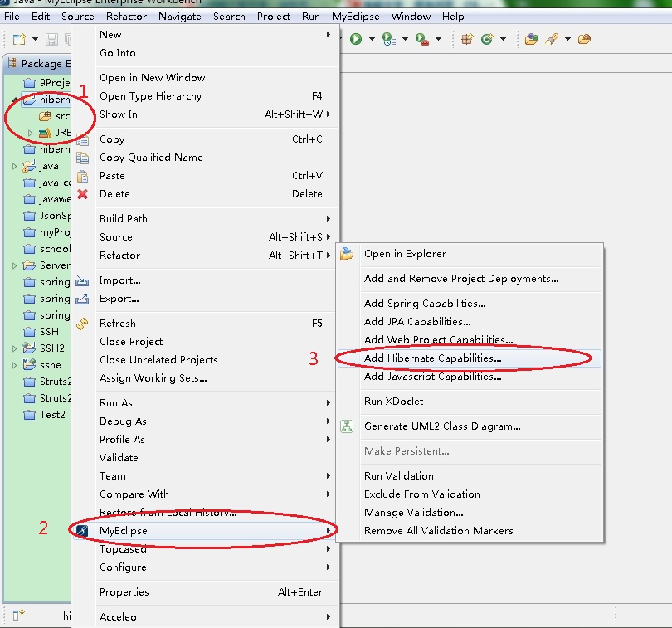672x628 pixels.
Task: Open the Navigate menu
Action: pyautogui.click(x=179, y=17)
